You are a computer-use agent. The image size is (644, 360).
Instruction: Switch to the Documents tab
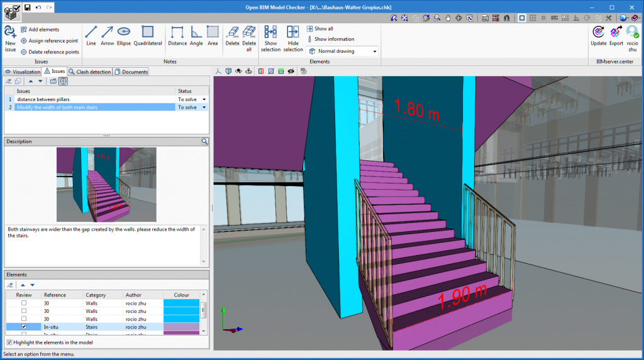[x=131, y=72]
